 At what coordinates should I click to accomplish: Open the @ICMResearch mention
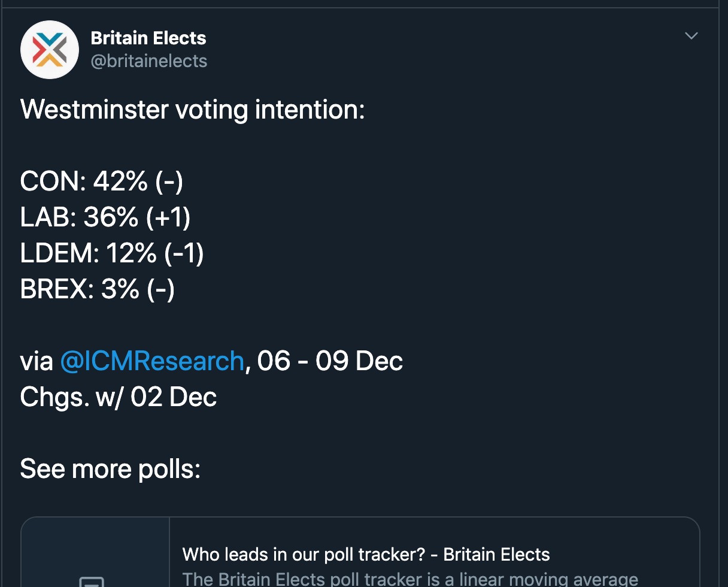pyautogui.click(x=152, y=361)
